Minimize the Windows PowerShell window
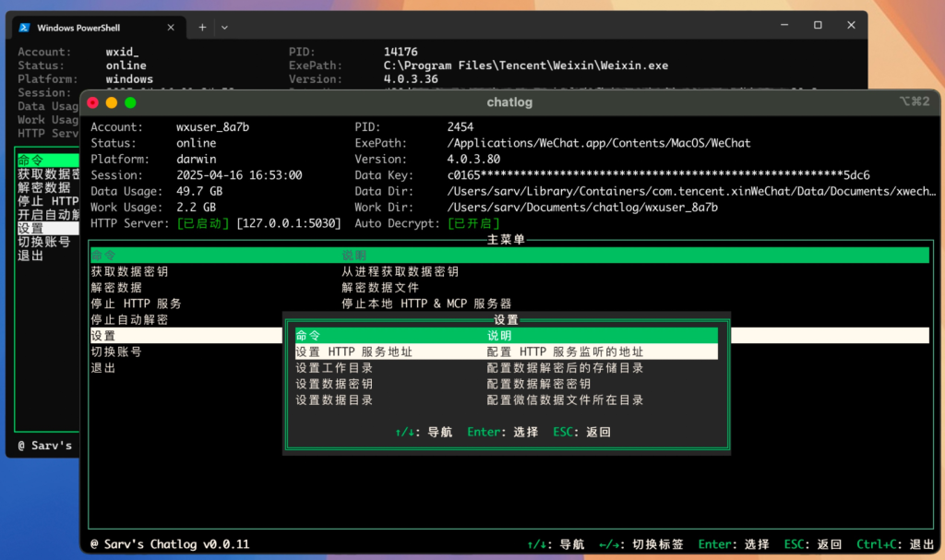 pos(784,25)
